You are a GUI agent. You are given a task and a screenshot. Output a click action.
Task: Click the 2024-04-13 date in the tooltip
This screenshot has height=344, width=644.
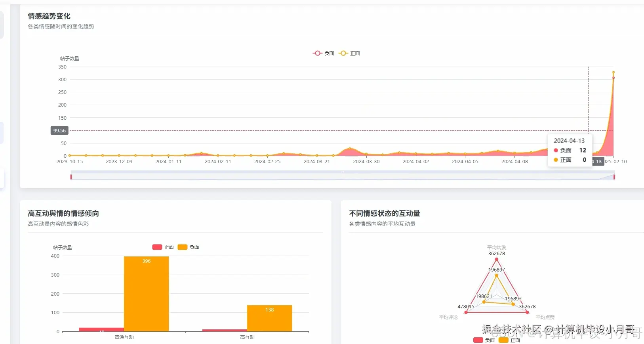pos(569,141)
